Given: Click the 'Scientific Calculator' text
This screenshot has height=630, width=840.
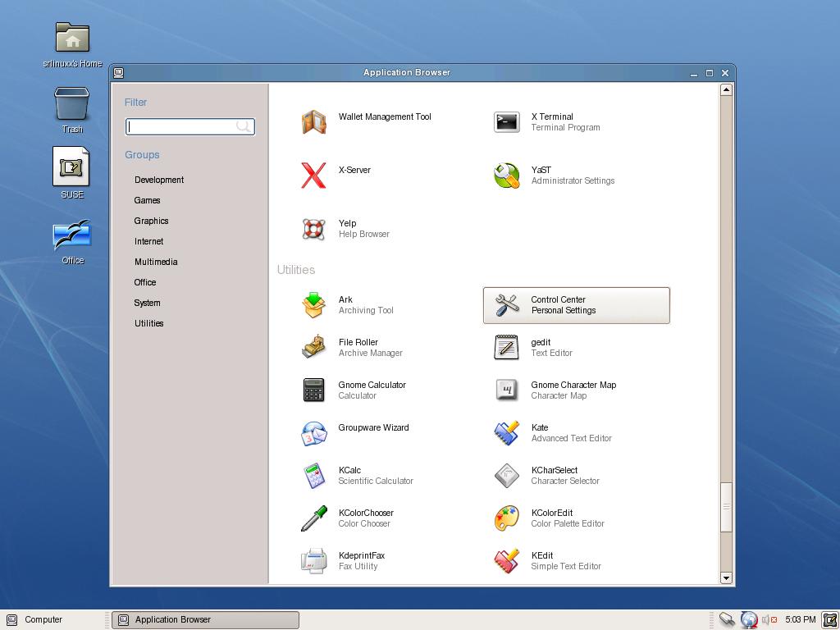Looking at the screenshot, I should (x=376, y=481).
